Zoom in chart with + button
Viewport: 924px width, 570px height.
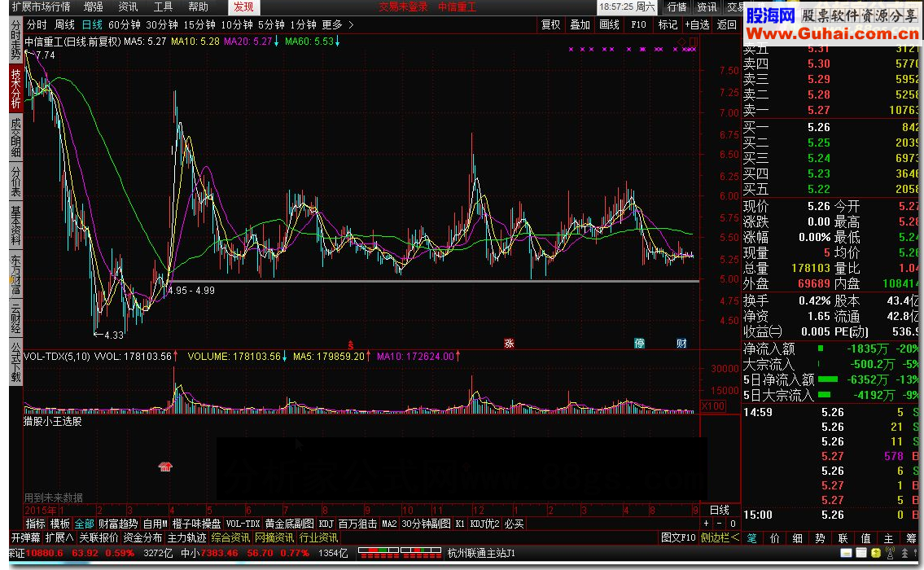click(x=706, y=524)
